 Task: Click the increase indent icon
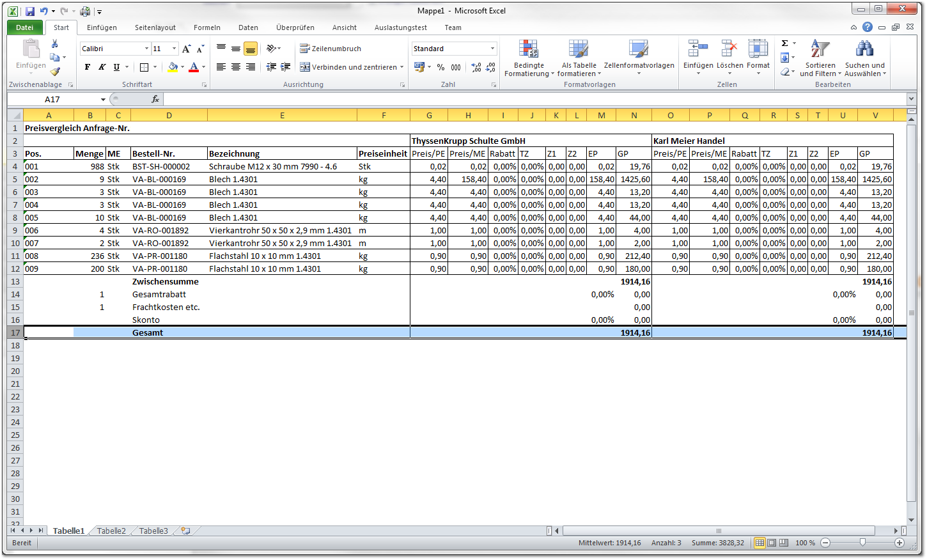(x=286, y=67)
